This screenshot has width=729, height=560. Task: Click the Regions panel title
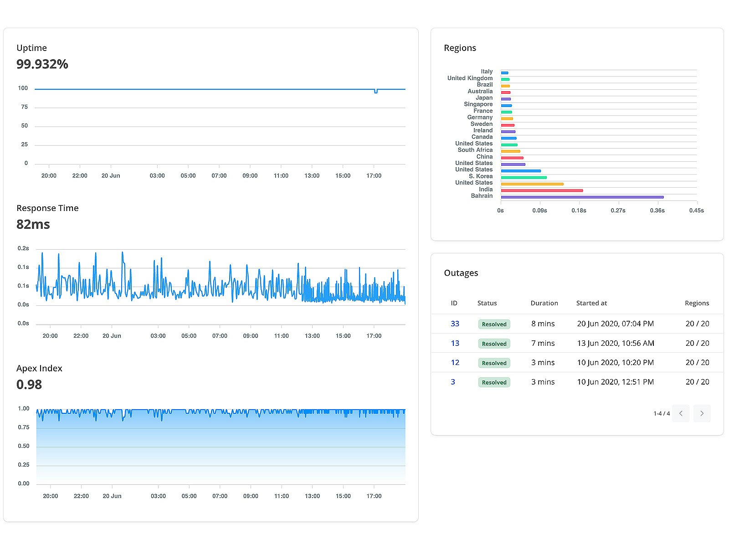pos(460,48)
